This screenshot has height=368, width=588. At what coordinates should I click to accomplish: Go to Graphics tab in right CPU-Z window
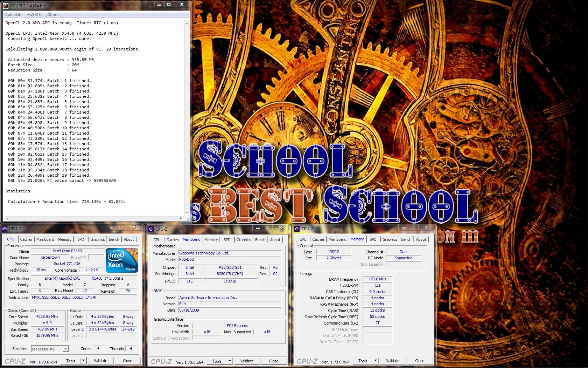pos(390,239)
